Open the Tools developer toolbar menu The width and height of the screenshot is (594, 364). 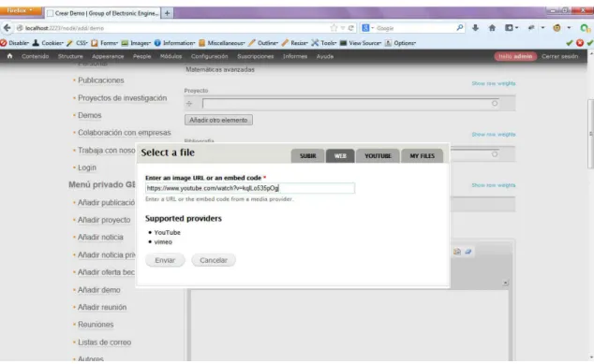(324, 43)
